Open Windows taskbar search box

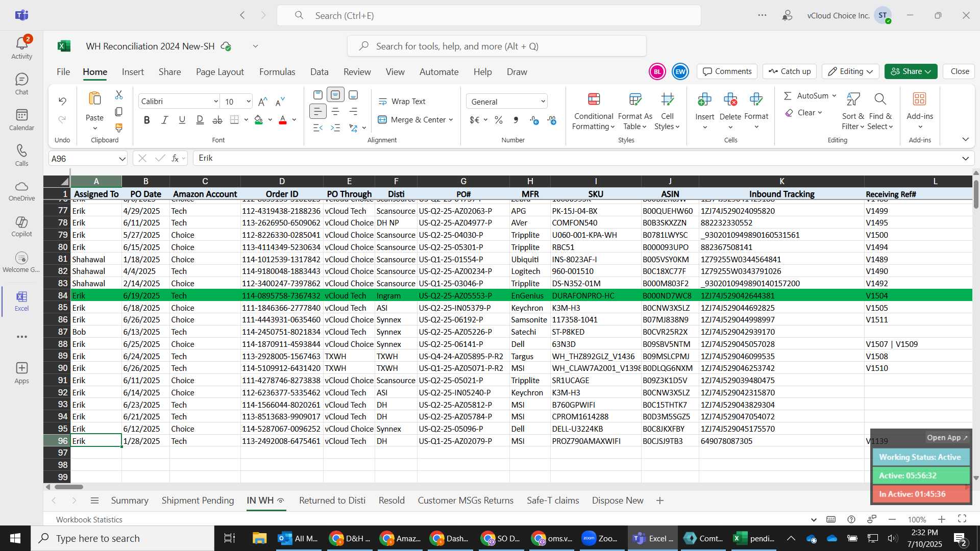tap(122, 538)
